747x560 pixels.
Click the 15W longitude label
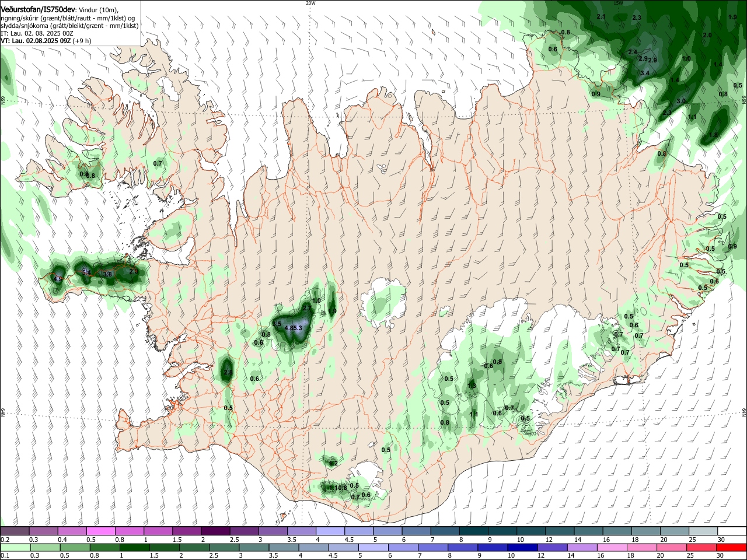[618, 3]
